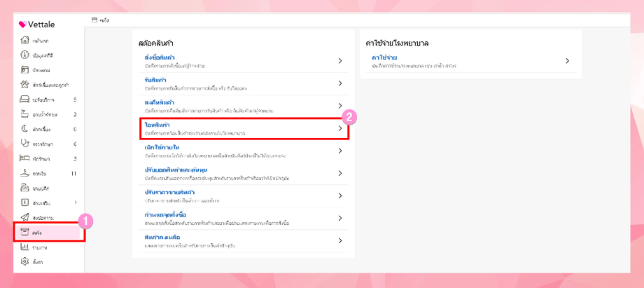Open the gear settings icon in sidebar
The image size is (644, 288).
(x=24, y=261)
